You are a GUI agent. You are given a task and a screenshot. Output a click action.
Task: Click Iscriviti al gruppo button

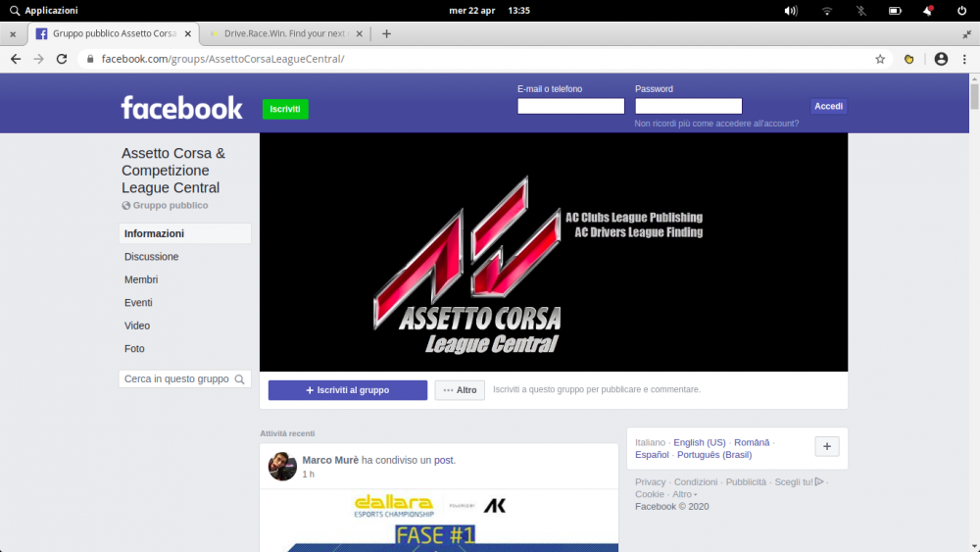pyautogui.click(x=348, y=390)
